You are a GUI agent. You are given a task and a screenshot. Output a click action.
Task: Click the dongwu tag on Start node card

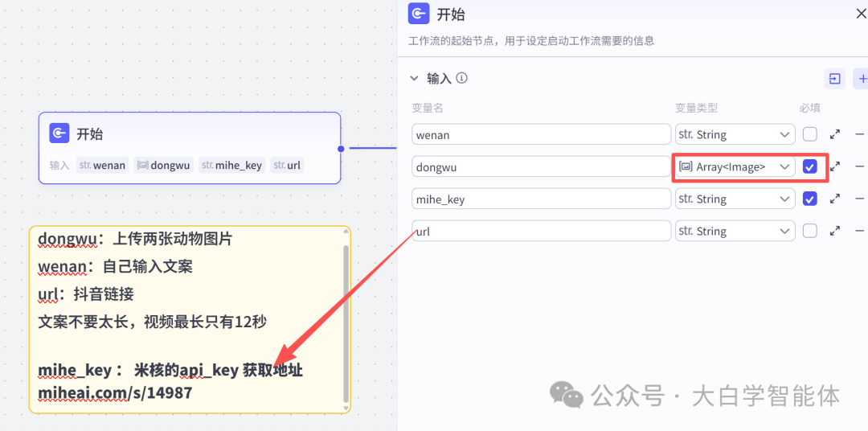pyautogui.click(x=164, y=165)
